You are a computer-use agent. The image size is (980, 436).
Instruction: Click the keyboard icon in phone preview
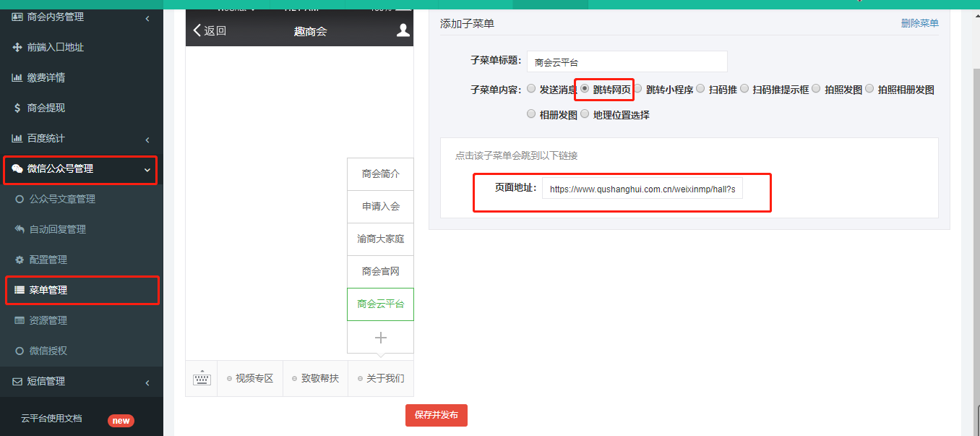pyautogui.click(x=202, y=378)
